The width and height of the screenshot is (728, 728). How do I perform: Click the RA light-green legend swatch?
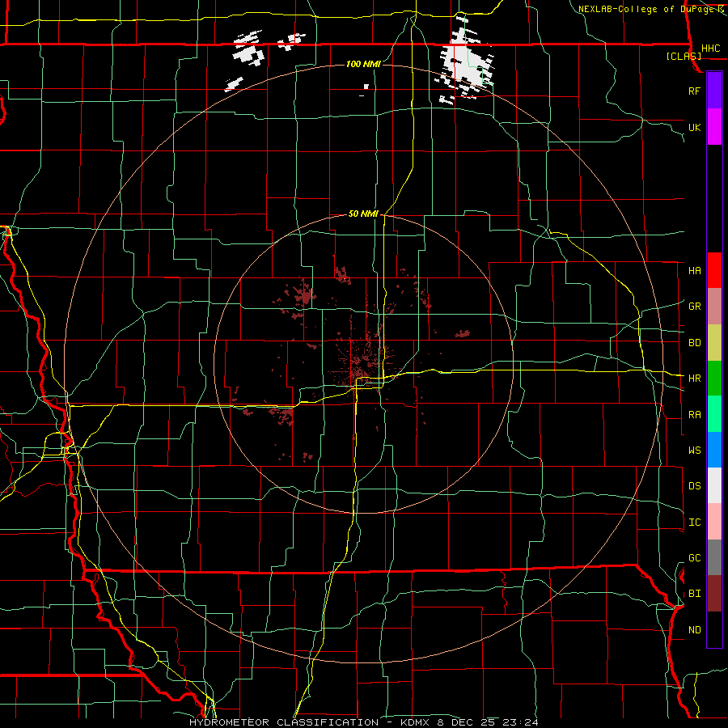714,414
